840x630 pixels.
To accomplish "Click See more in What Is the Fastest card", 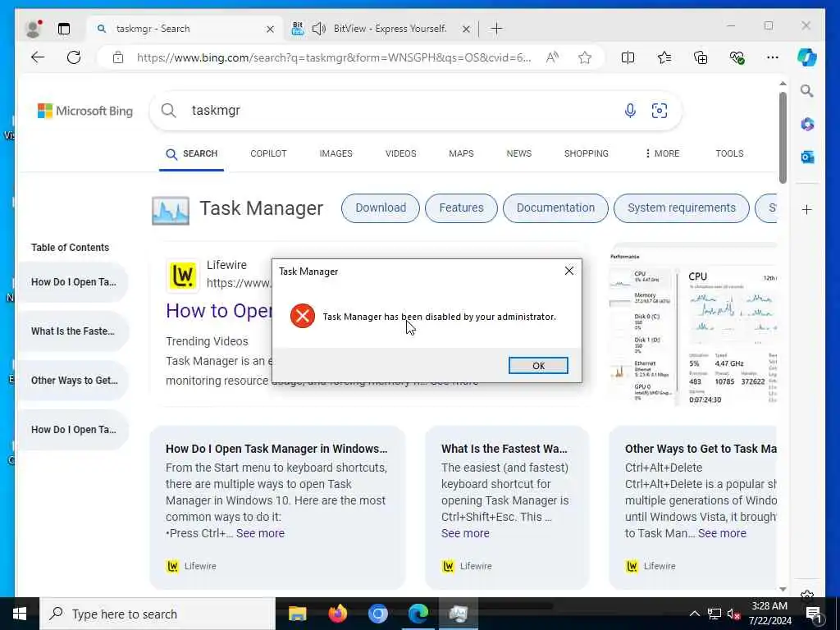I will [x=465, y=533].
